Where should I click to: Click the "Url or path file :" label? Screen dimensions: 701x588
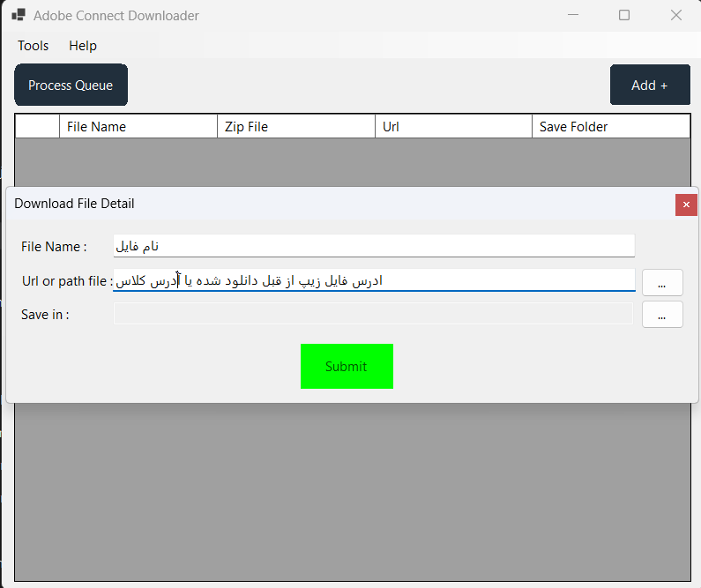coord(68,281)
